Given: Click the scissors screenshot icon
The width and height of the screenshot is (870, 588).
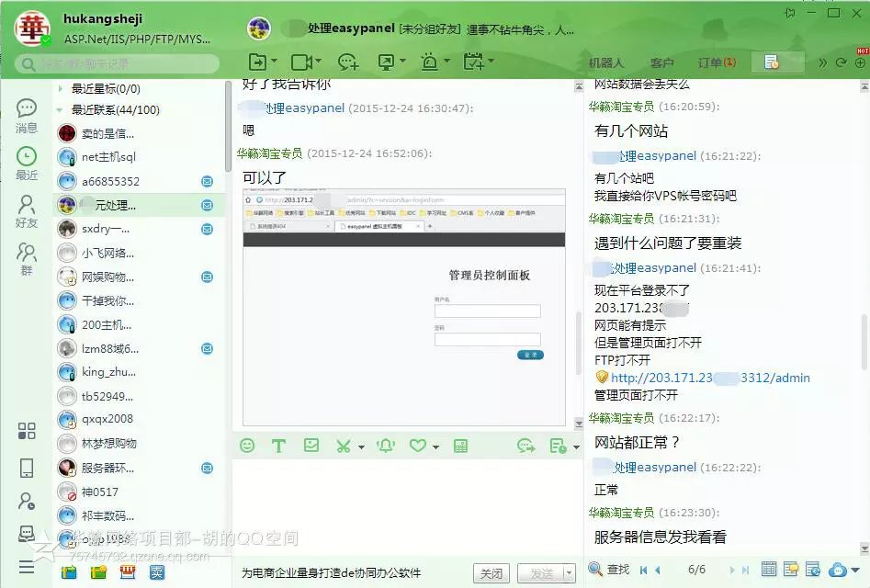Looking at the screenshot, I should pyautogui.click(x=344, y=446).
